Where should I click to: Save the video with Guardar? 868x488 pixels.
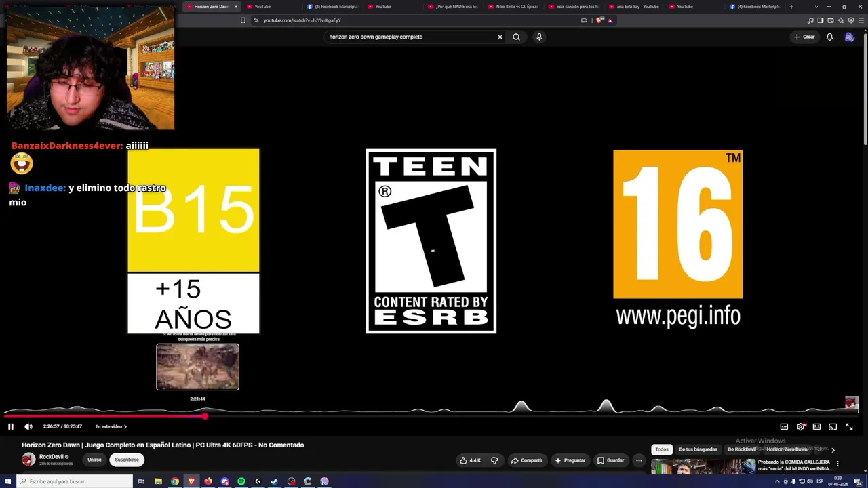[x=610, y=460]
